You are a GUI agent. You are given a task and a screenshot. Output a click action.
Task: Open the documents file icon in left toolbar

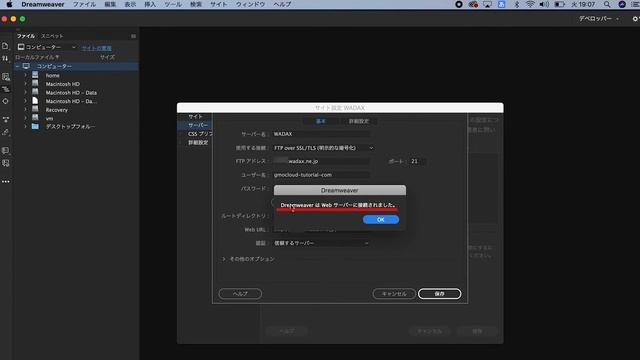pyautogui.click(x=5, y=46)
